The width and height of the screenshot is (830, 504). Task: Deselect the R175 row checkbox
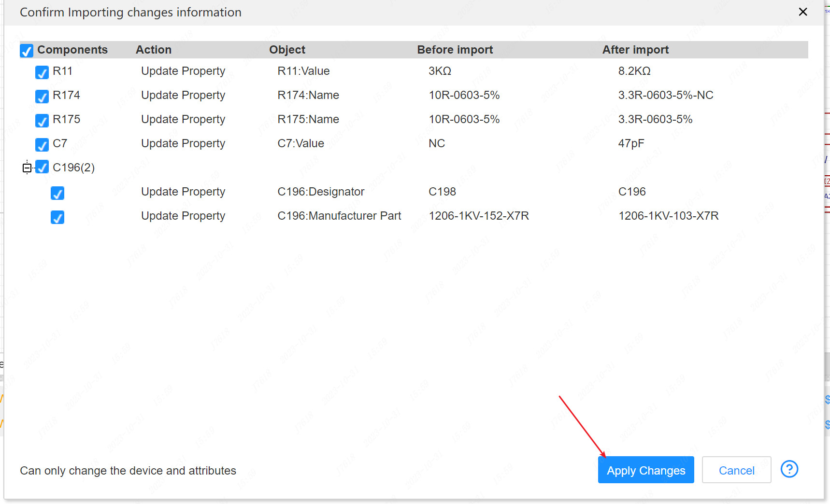(x=42, y=121)
